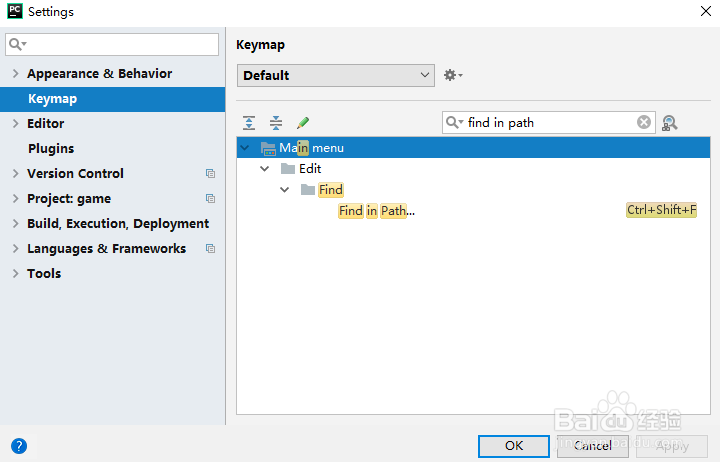Click the Apply button

tap(672, 446)
